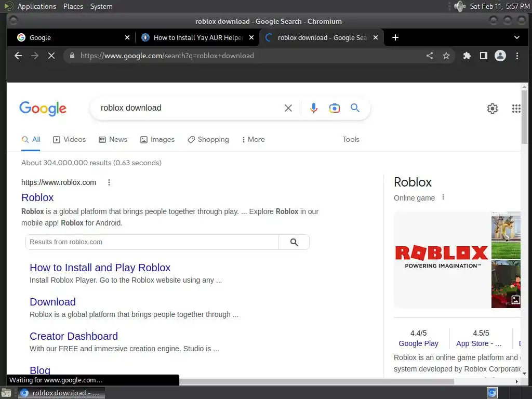Open Google quick settings gear
532x399 pixels.
point(493,108)
